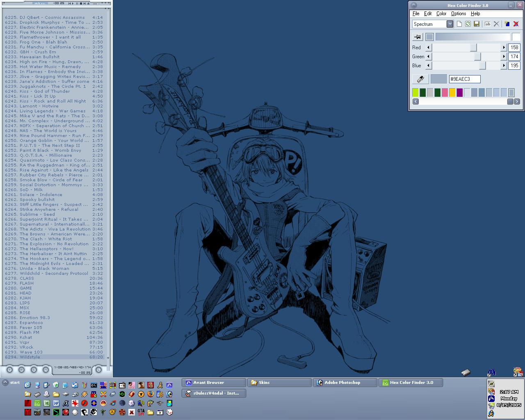Viewport: 525px width, 420px height.
Task: Toggle the pushpin stay-on-top button
Action: pyautogui.click(x=418, y=37)
